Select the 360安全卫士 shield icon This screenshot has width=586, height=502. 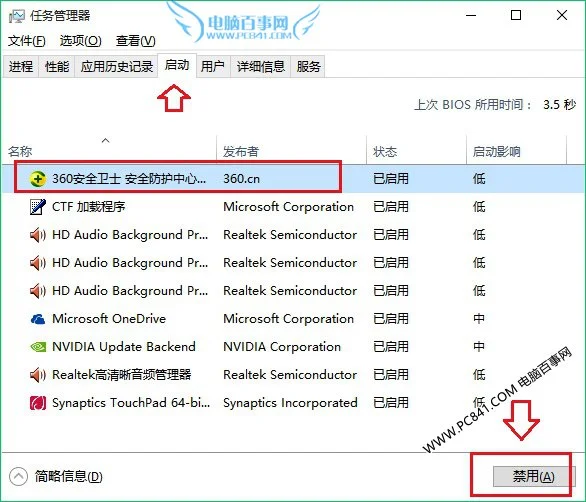click(x=38, y=179)
